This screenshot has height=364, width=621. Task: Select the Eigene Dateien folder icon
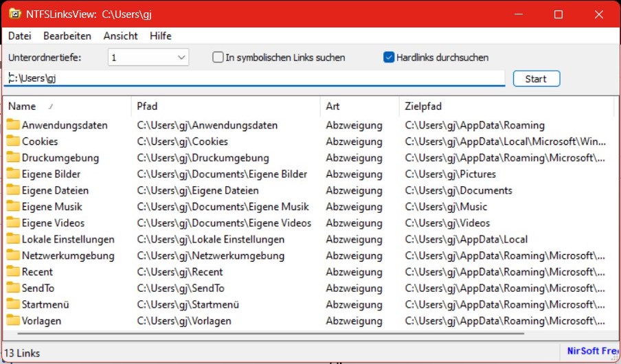click(x=13, y=190)
